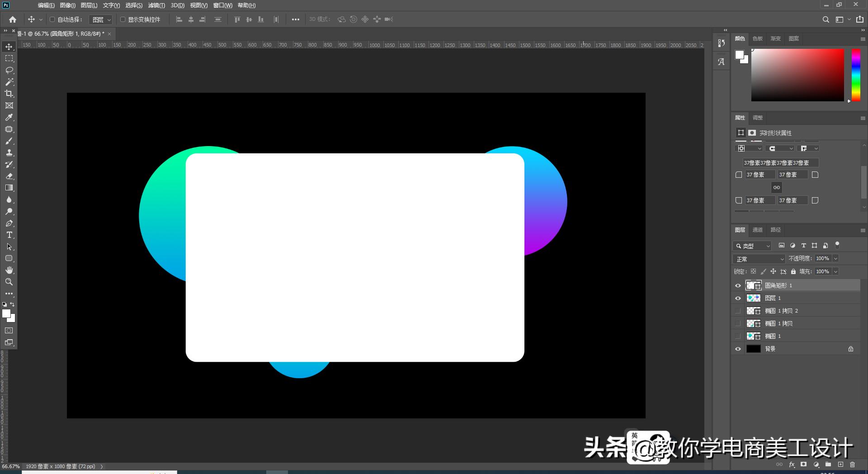This screenshot has height=474, width=868.
Task: Click the align left edges button
Action: (179, 19)
